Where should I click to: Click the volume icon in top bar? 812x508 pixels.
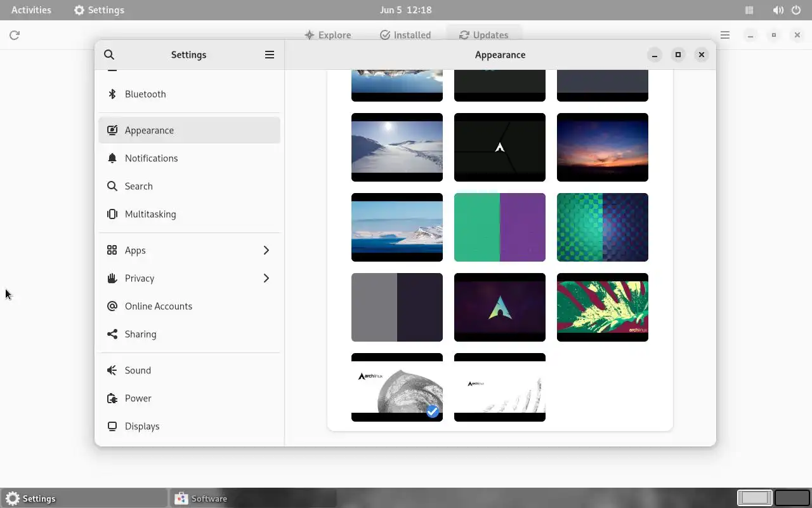pyautogui.click(x=778, y=10)
